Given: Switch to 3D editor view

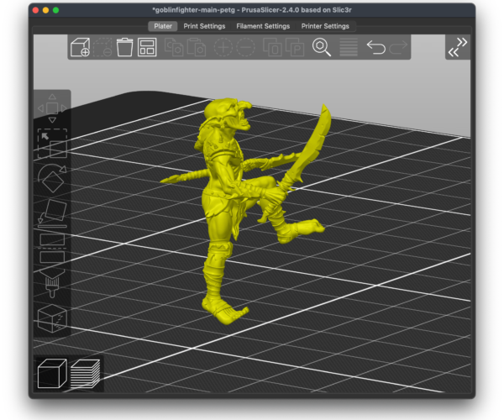Looking at the screenshot, I should point(53,372).
